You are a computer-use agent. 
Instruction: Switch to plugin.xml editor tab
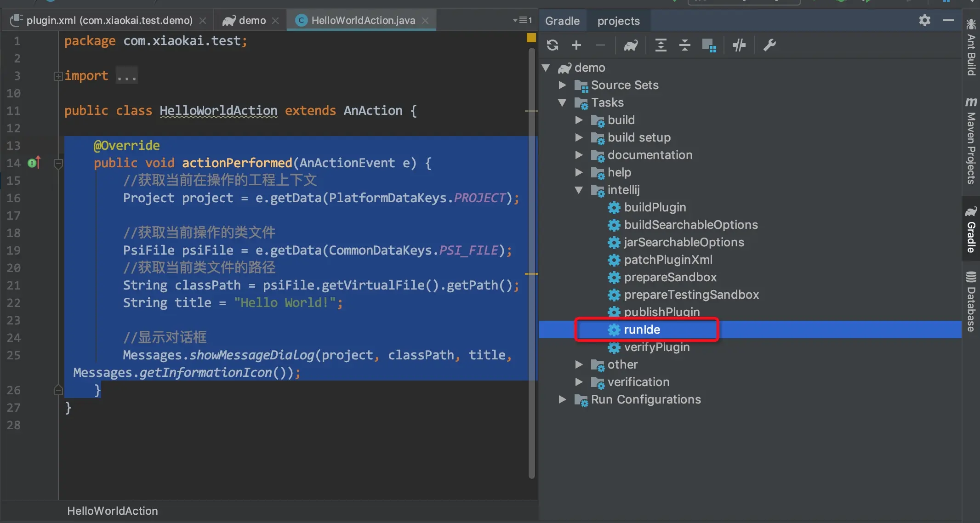pos(109,20)
